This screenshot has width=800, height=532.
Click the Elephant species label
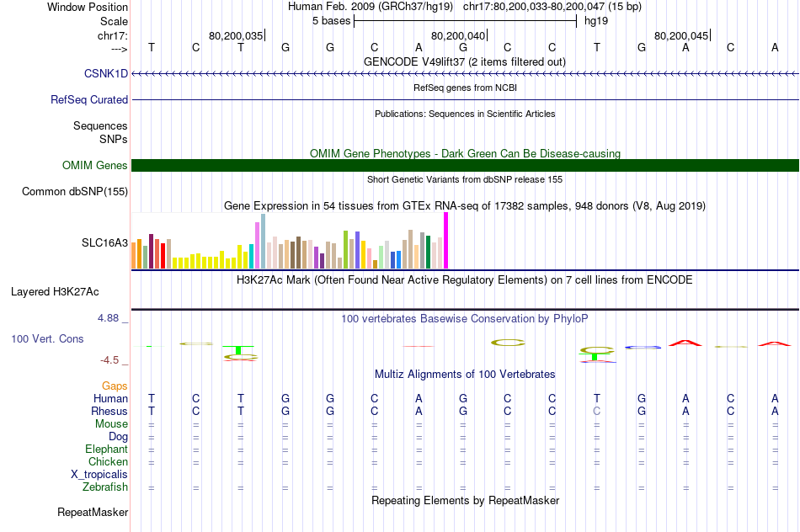click(x=107, y=450)
